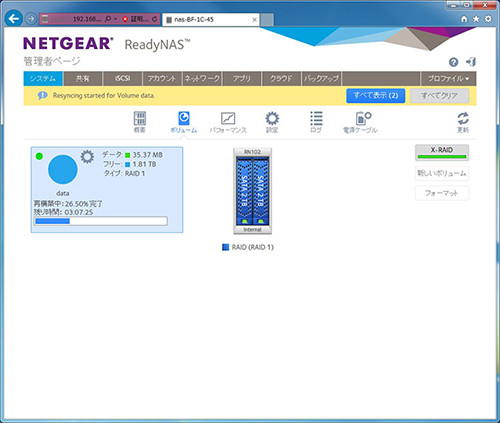The width and height of the screenshot is (500, 423).
Task: Select the nas-BF-1C-45 browser tab
Action: click(210, 20)
